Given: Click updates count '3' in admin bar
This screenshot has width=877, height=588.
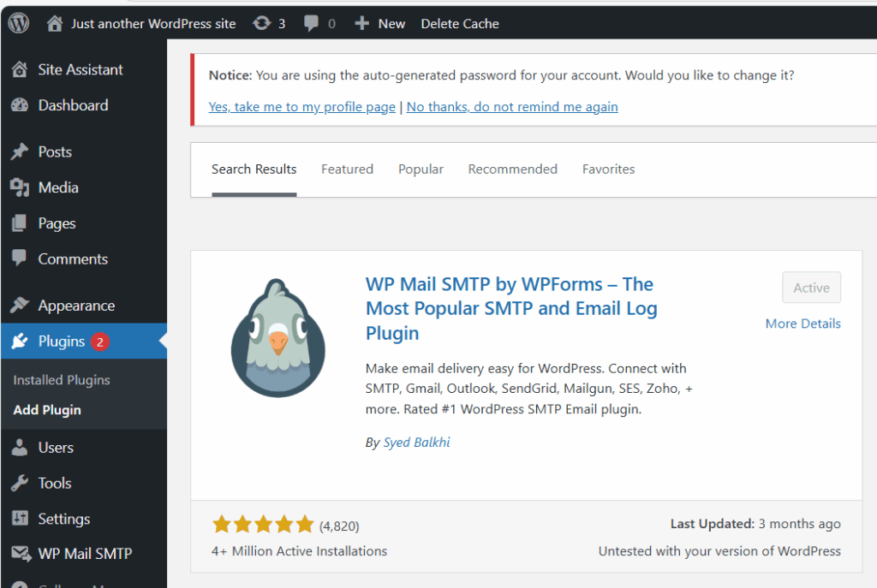Looking at the screenshot, I should (x=282, y=23).
